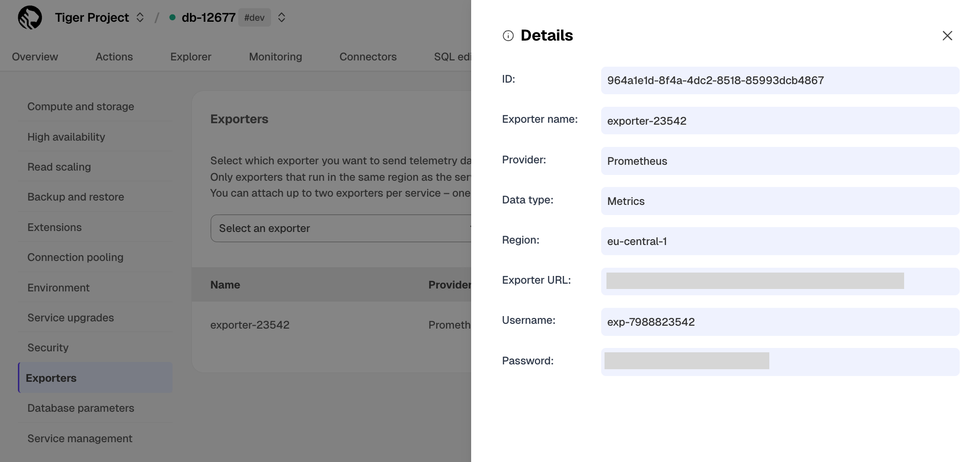Click the green status dot near db-12677
The image size is (980, 462).
172,18
